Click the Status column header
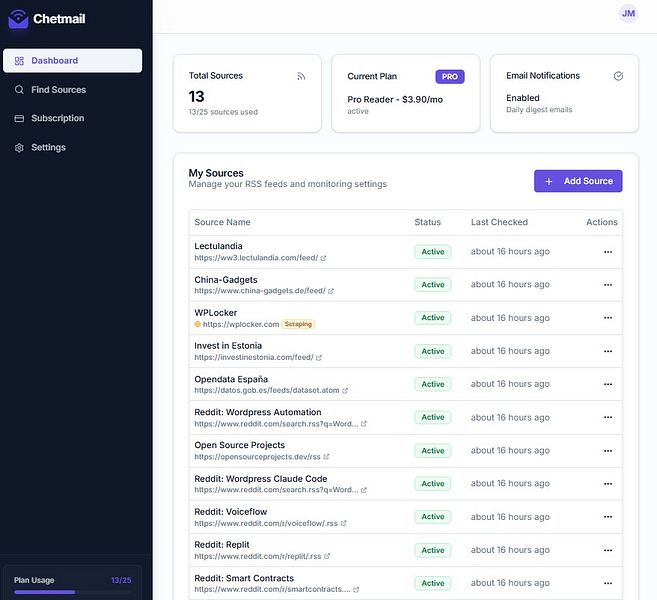The height and width of the screenshot is (600, 657). [427, 222]
